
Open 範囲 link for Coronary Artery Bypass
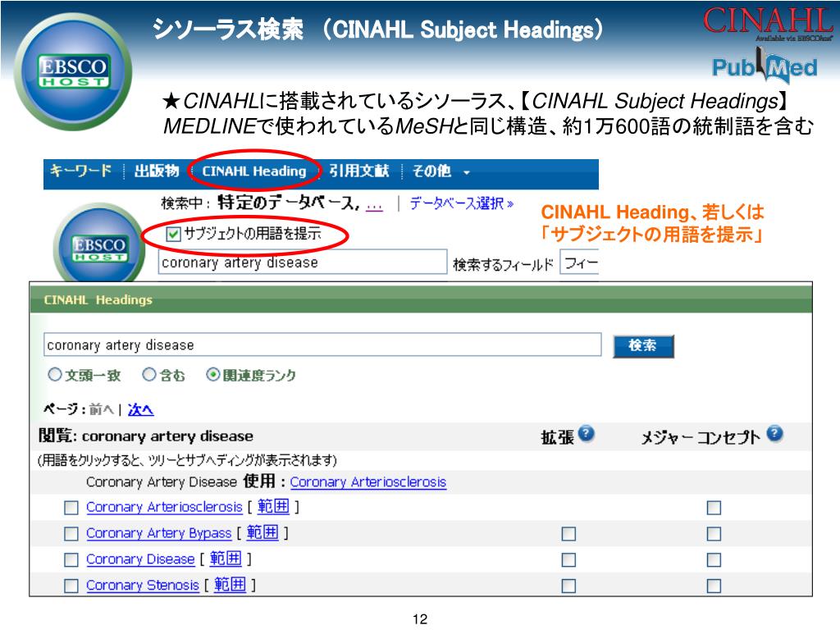pyautogui.click(x=262, y=532)
